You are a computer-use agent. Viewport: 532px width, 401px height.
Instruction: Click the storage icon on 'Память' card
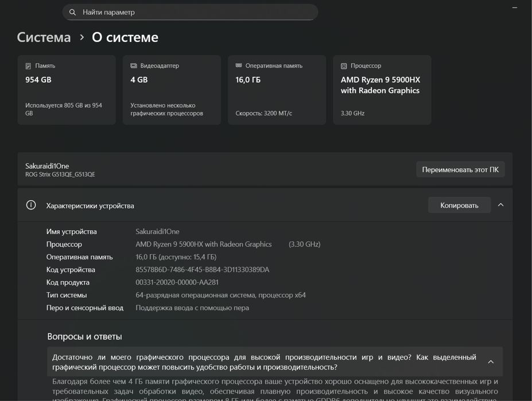click(x=28, y=66)
